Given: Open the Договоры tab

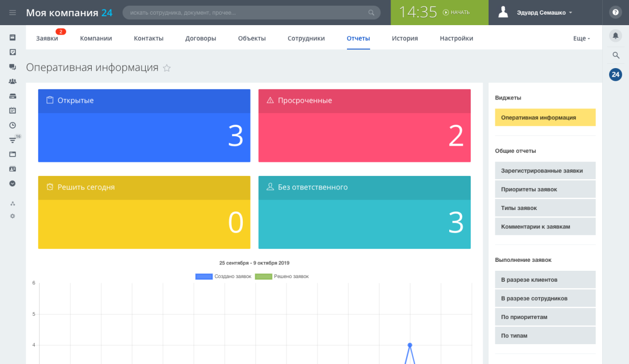Looking at the screenshot, I should point(200,38).
